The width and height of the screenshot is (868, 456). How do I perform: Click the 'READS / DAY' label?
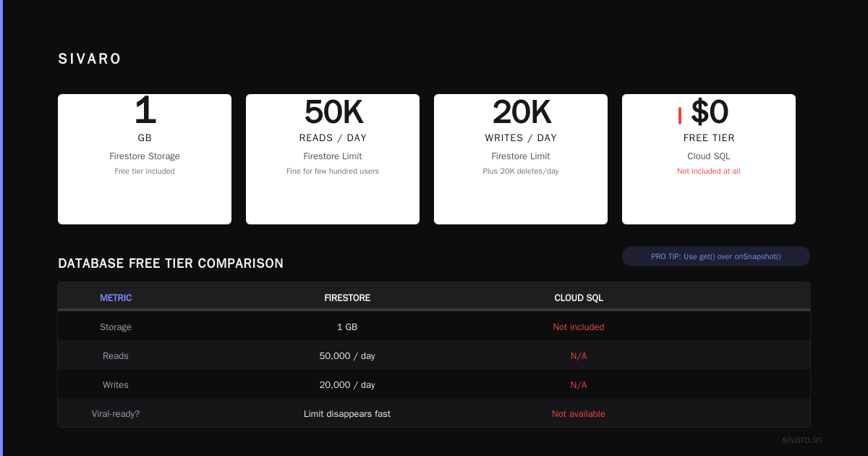click(333, 138)
